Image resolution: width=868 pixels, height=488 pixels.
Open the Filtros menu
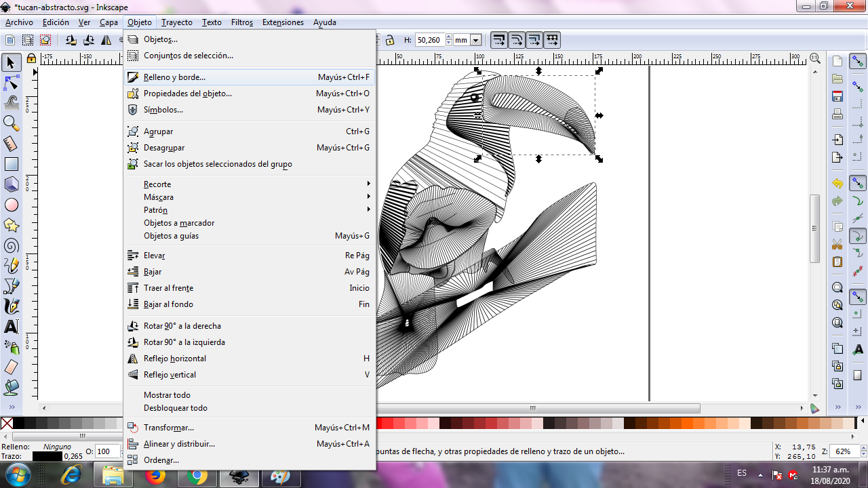coord(242,22)
